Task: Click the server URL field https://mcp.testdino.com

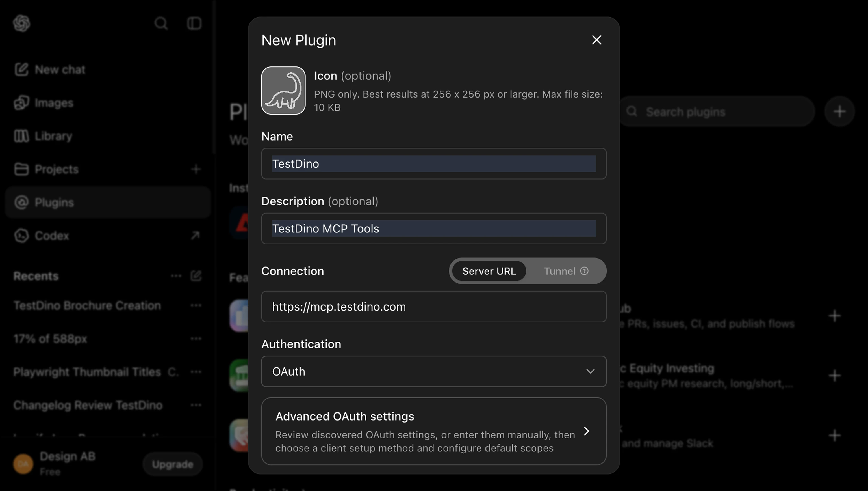Action: click(x=434, y=307)
